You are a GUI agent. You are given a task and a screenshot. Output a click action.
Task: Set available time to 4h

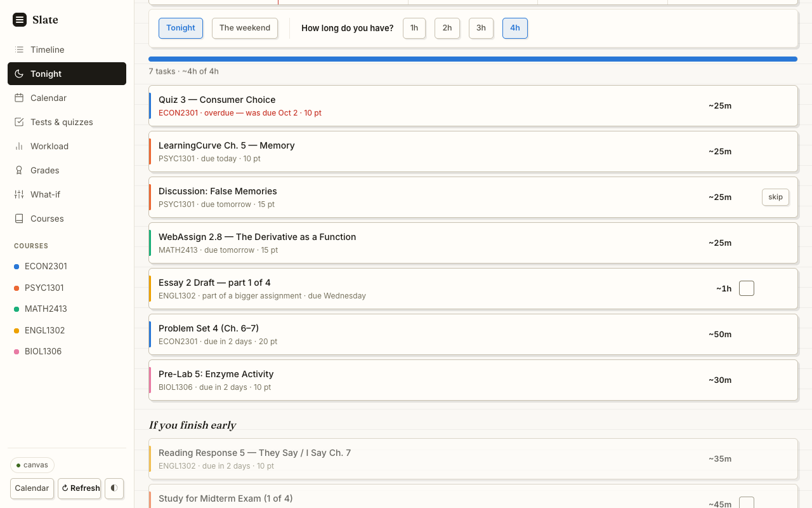[515, 28]
